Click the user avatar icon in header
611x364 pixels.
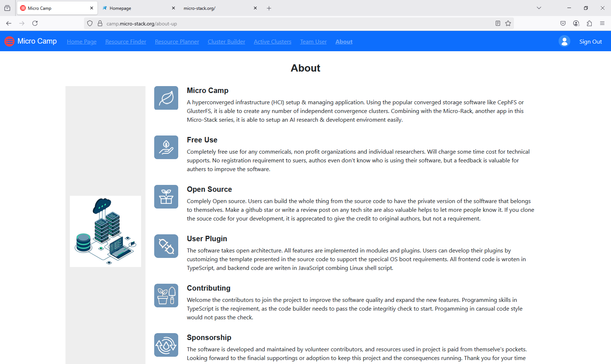tap(564, 41)
